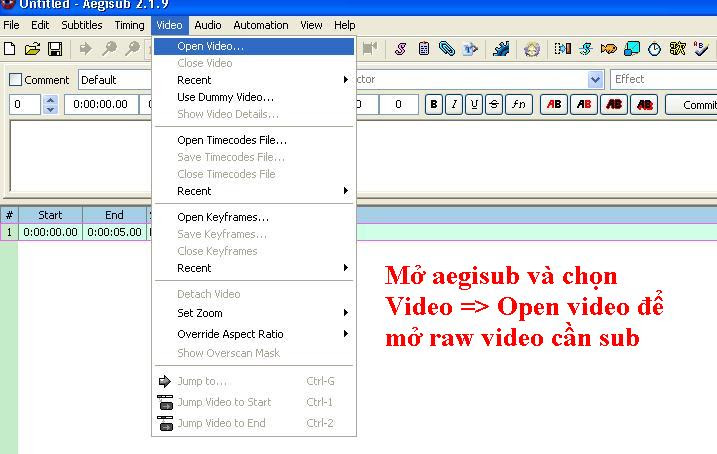Screen dimensions: 717x454
Task: Click the Commit button
Action: pyautogui.click(x=691, y=105)
